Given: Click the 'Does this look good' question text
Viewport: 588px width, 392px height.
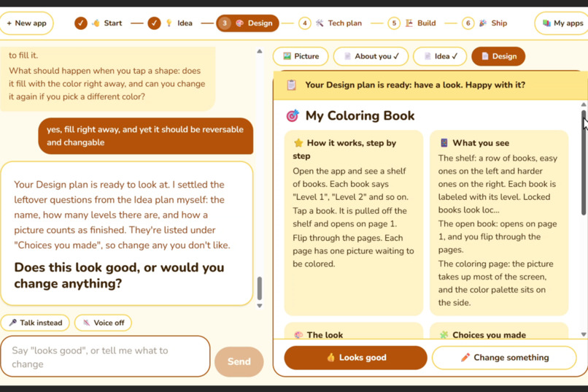Looking at the screenshot, I should coord(119,275).
